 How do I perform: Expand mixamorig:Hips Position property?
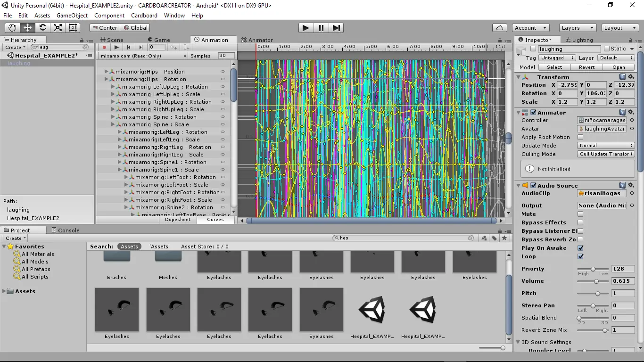point(107,72)
